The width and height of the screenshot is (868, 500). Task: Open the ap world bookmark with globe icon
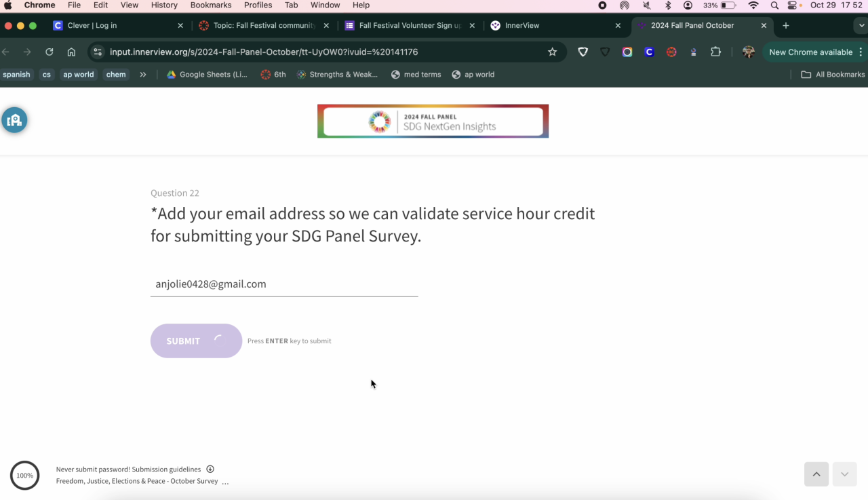pos(473,75)
